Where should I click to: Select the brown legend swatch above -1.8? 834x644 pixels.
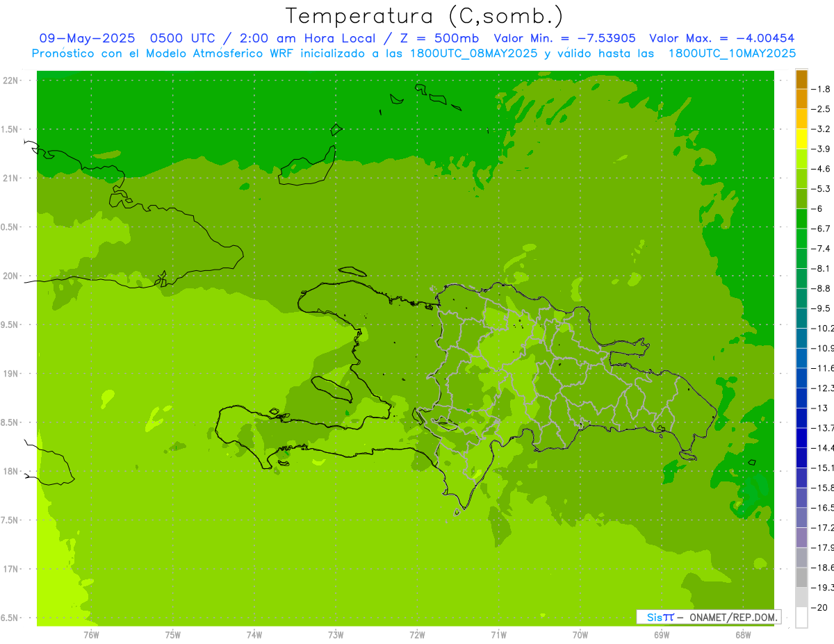(801, 79)
